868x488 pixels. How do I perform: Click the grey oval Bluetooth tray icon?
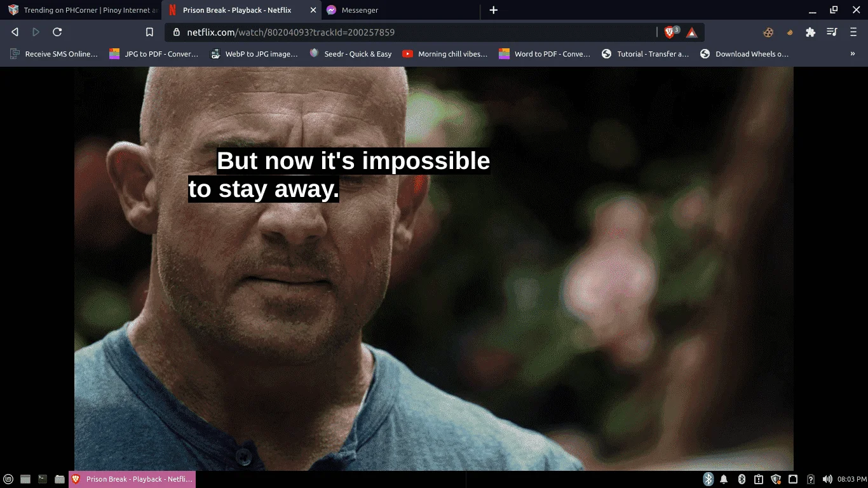[x=741, y=479]
